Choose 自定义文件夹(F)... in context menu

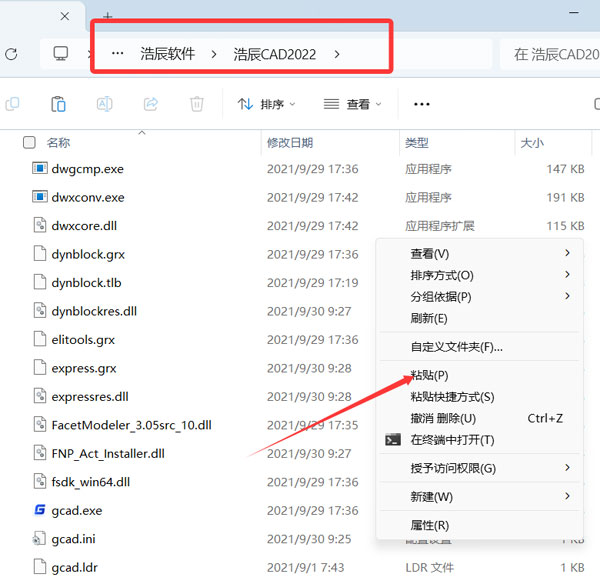pos(480,347)
